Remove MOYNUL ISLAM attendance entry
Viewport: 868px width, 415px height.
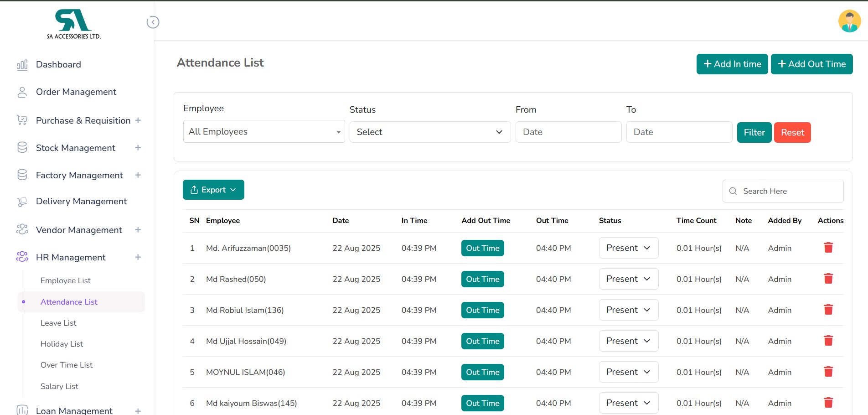[x=828, y=372]
